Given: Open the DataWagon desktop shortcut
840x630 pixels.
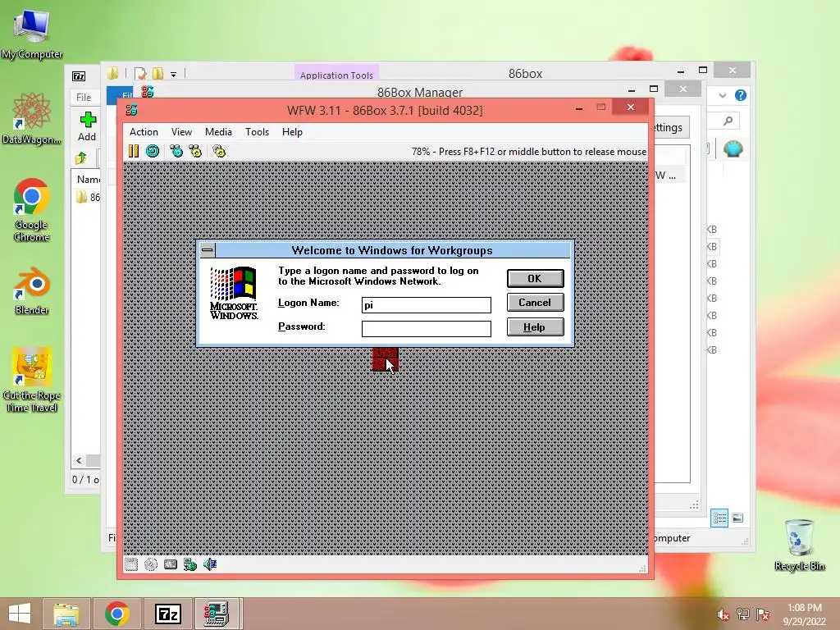Looking at the screenshot, I should click(x=32, y=118).
